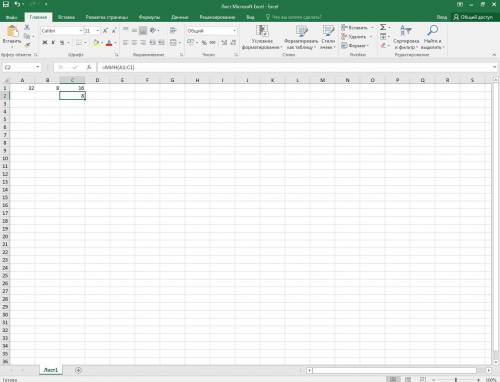This screenshot has height=382, width=500.
Task: Toggle bold text formatting
Action: (x=45, y=43)
